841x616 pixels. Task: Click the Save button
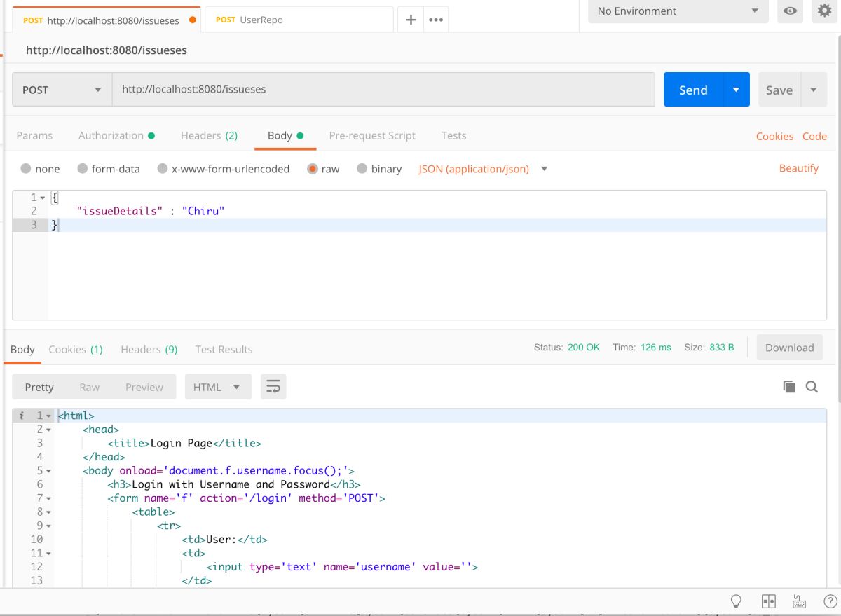[779, 90]
